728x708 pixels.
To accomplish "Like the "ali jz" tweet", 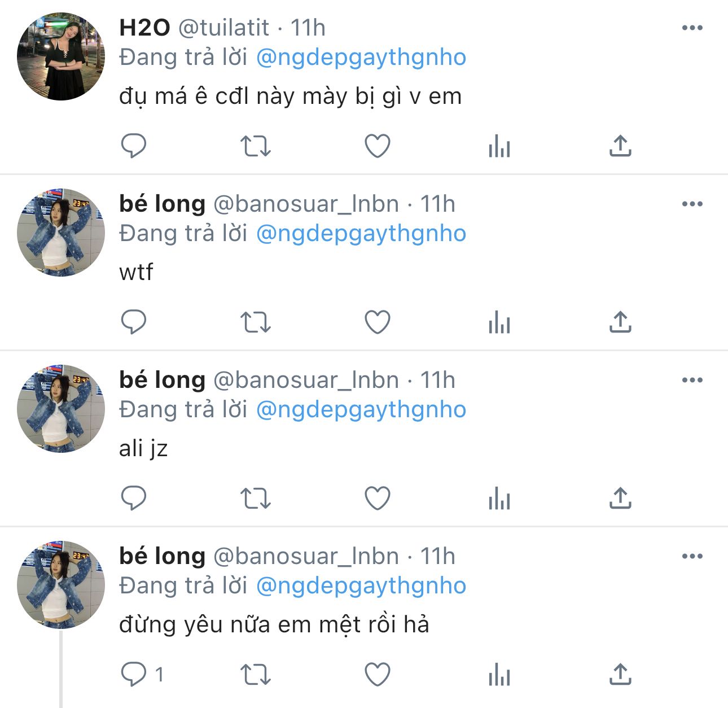I will 378,499.
